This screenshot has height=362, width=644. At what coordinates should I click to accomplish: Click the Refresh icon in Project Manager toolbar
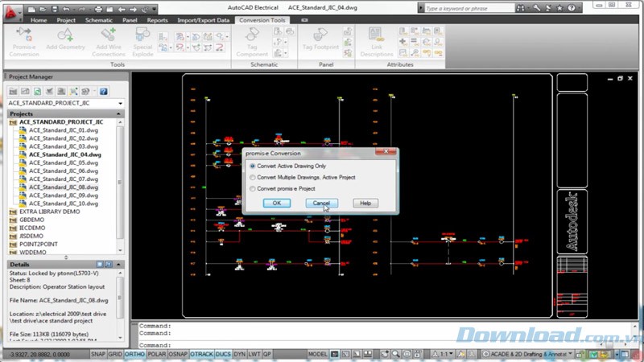(x=37, y=91)
